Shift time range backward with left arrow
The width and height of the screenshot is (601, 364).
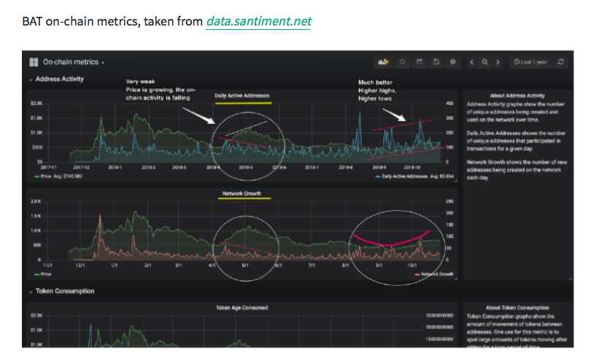point(473,63)
